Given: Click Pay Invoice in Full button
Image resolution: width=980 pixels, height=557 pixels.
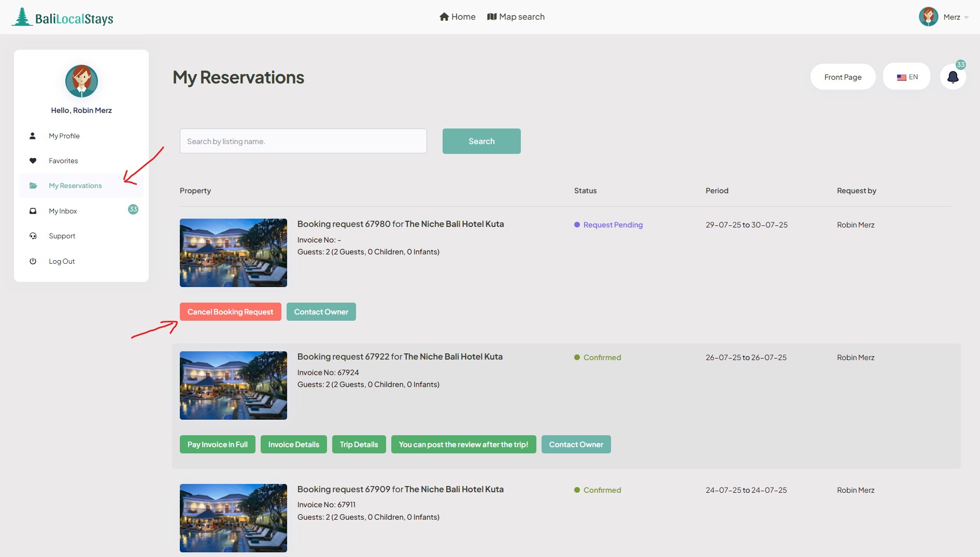Looking at the screenshot, I should [x=218, y=444].
